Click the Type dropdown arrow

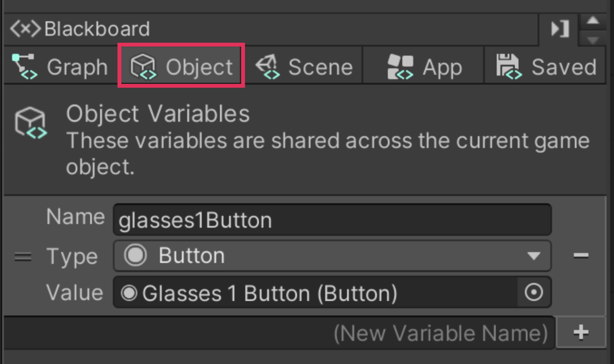(533, 256)
